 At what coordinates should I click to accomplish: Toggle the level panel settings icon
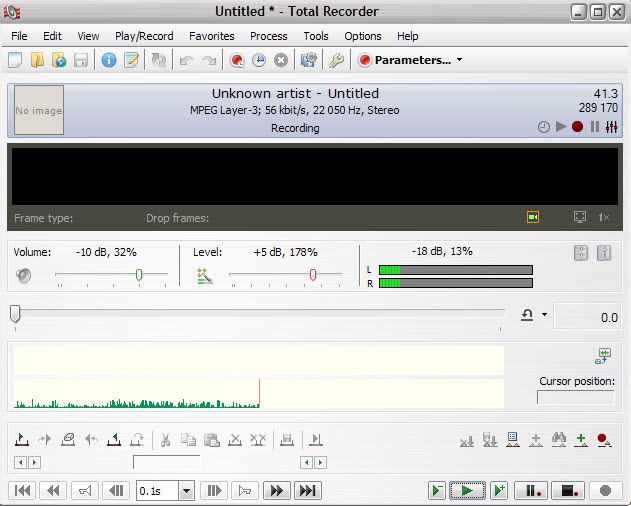pos(581,253)
